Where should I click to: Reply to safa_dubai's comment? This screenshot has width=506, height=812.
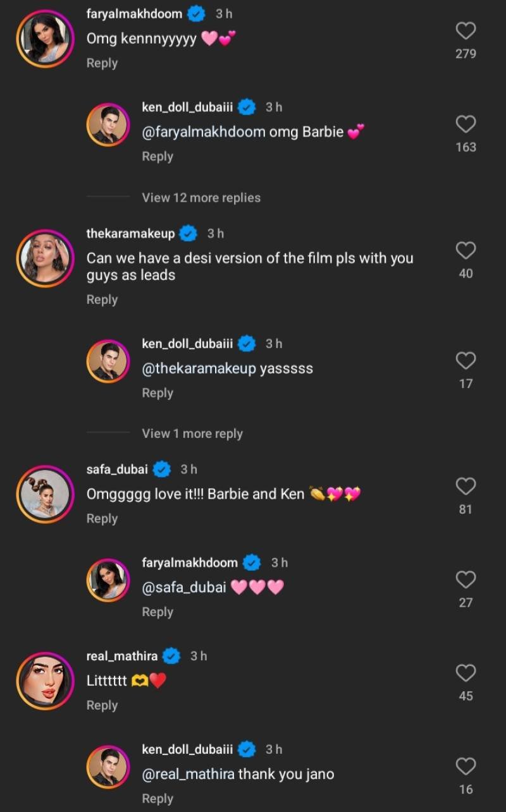(102, 518)
